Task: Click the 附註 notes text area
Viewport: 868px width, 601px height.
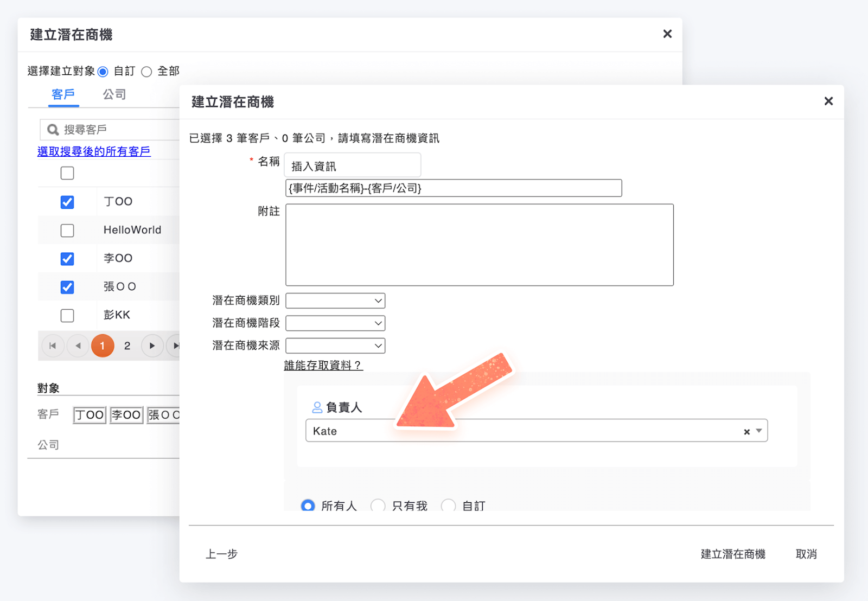Action: [x=479, y=245]
